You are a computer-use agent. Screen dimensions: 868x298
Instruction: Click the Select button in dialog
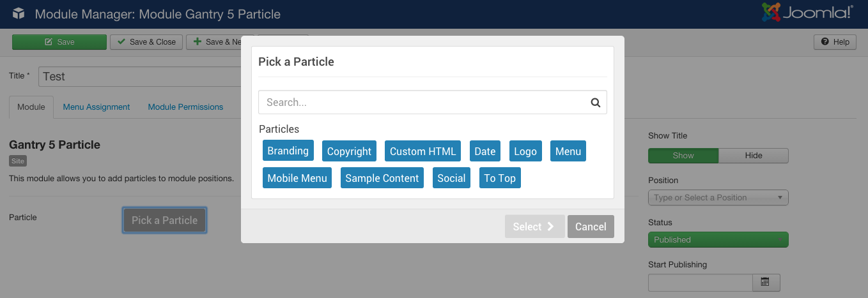[x=534, y=227]
